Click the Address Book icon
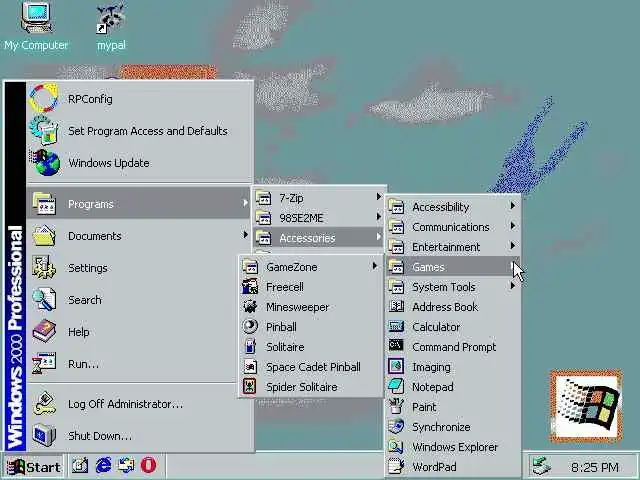This screenshot has height=480, width=640. click(396, 307)
